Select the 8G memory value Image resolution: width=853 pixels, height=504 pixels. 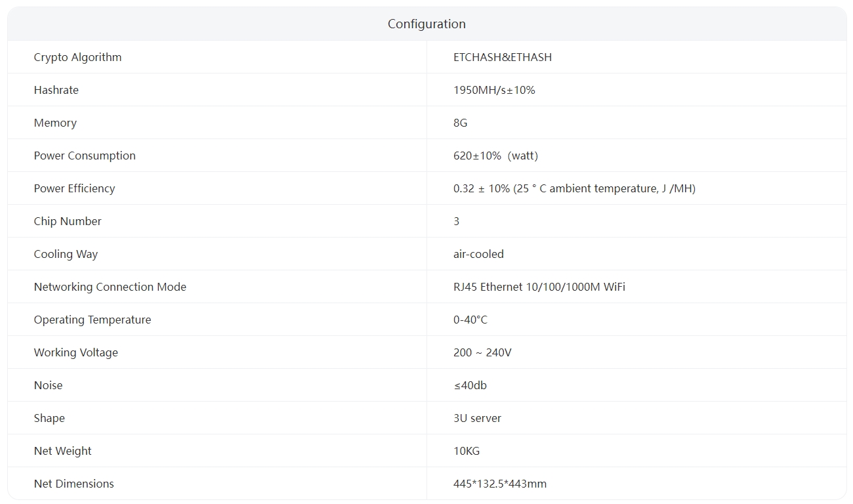tap(460, 123)
